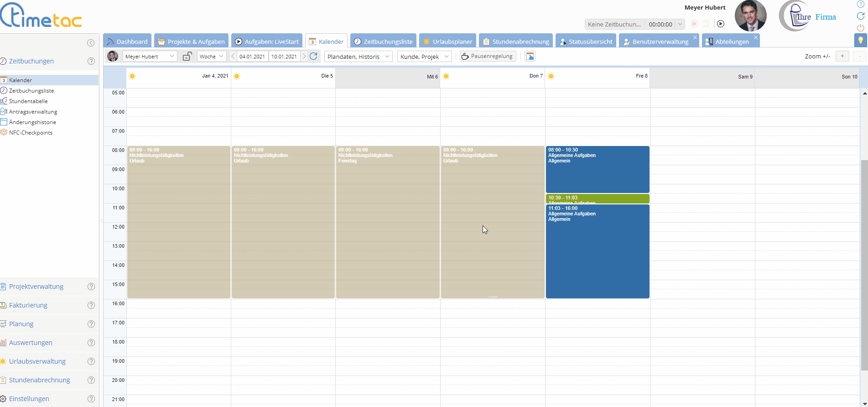Open the Meyer Hubert user dropdown

pyautogui.click(x=150, y=57)
